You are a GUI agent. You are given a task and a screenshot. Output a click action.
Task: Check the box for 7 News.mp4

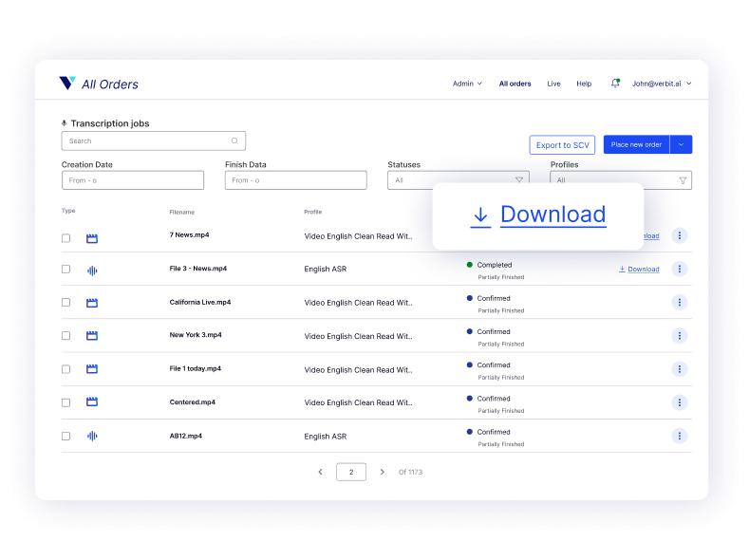pyautogui.click(x=66, y=238)
